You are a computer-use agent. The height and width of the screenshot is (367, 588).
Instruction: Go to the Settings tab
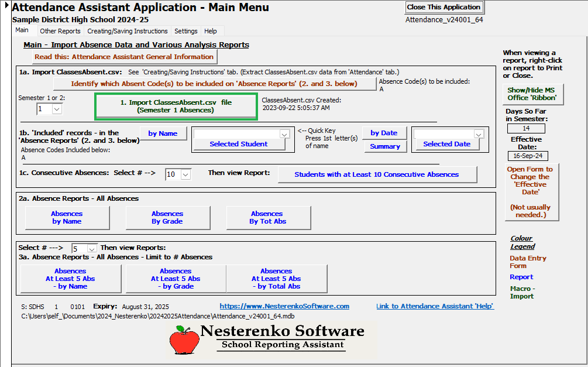coord(186,31)
